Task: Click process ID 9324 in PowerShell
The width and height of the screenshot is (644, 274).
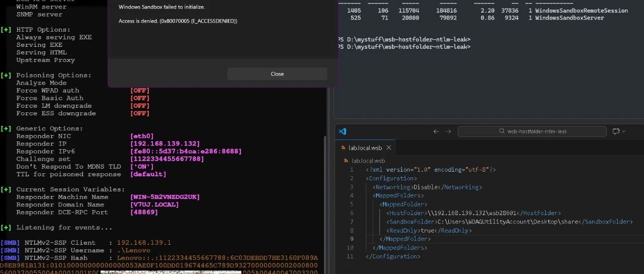Action: pos(511,18)
